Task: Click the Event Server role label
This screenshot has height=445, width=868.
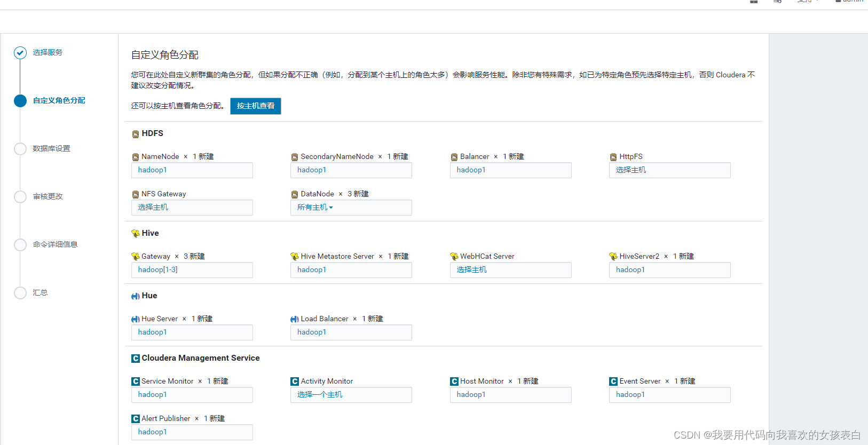Action: (640, 382)
